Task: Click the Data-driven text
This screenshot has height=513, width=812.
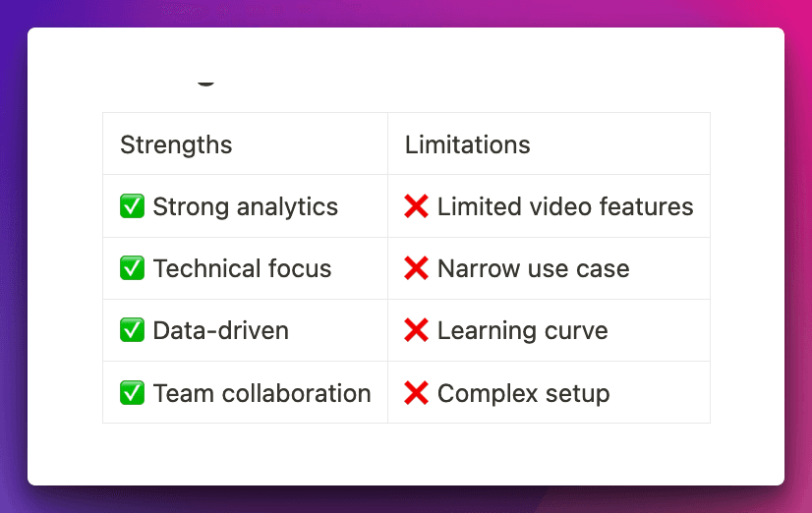Action: (x=220, y=330)
